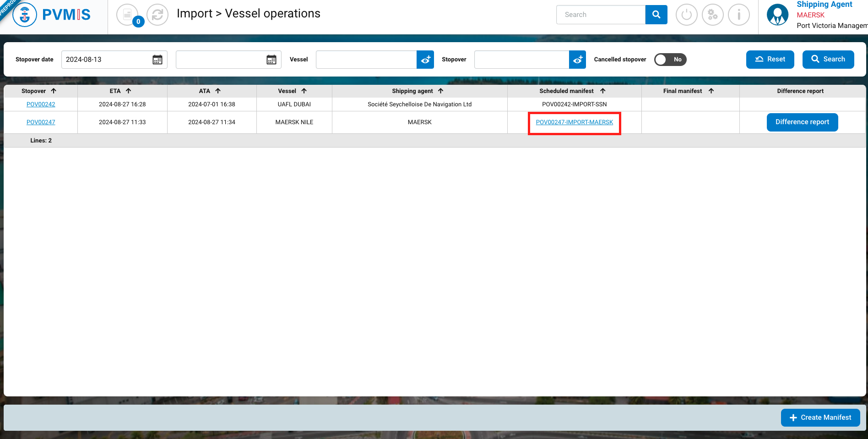Click the information icon

pos(738,15)
